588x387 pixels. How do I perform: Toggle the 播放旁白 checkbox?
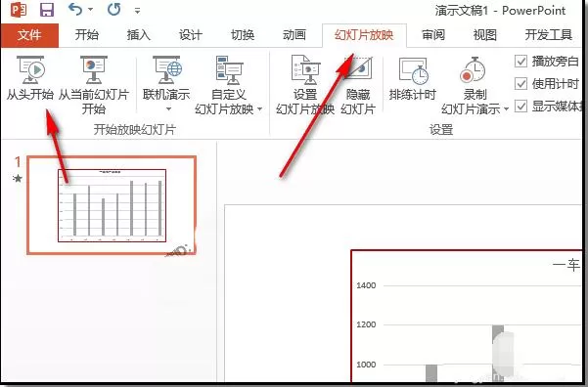[x=520, y=61]
